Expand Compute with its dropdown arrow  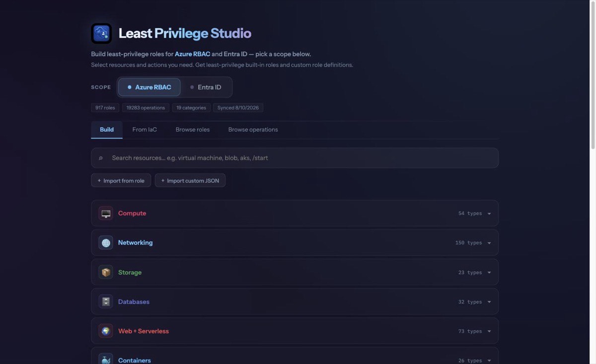tap(489, 214)
